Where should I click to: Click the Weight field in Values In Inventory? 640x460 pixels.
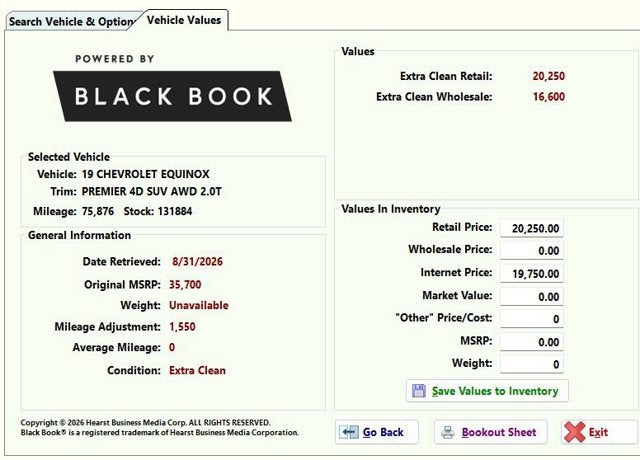[x=532, y=364]
